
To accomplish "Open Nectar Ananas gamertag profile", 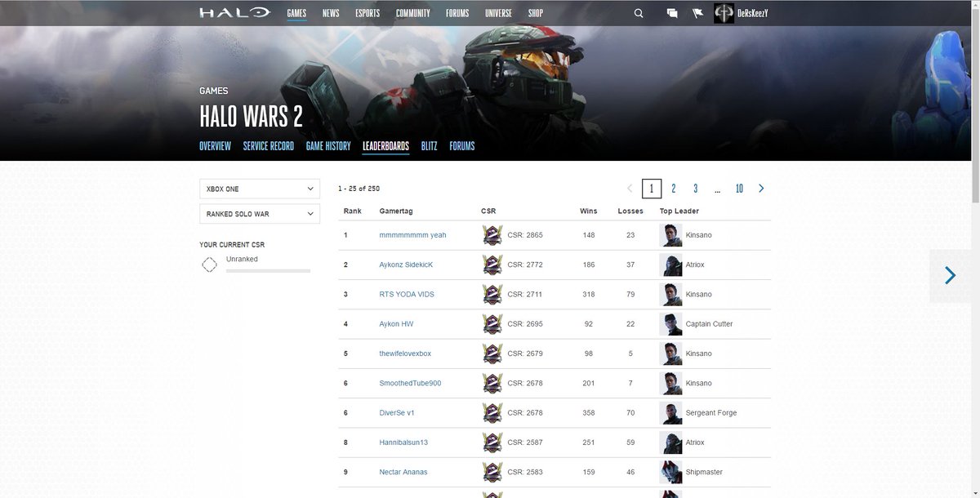I will tap(403, 472).
